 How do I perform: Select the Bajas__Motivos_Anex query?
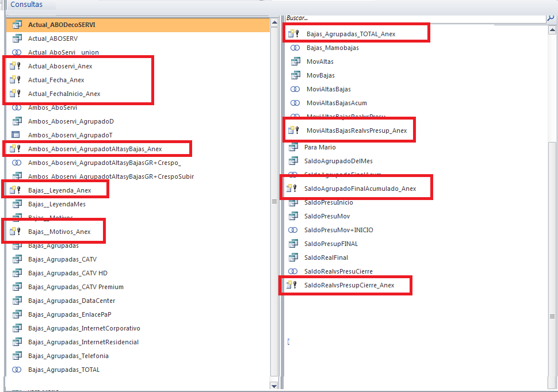point(59,232)
